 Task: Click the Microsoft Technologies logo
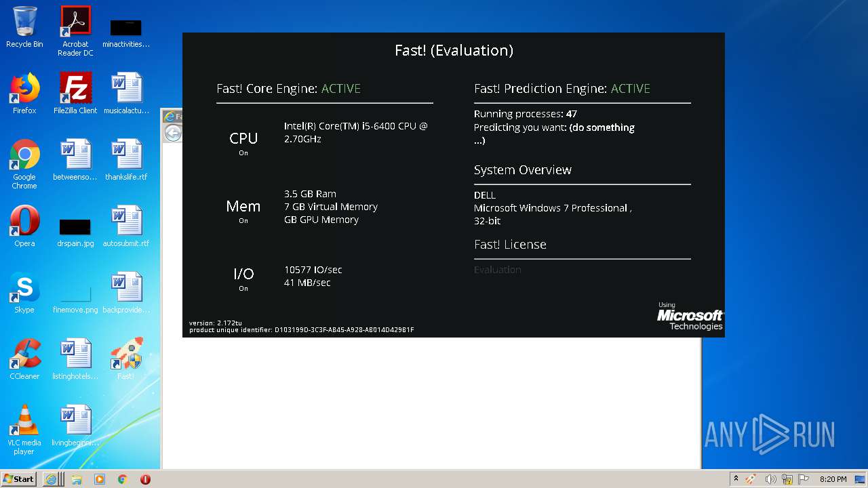point(690,317)
